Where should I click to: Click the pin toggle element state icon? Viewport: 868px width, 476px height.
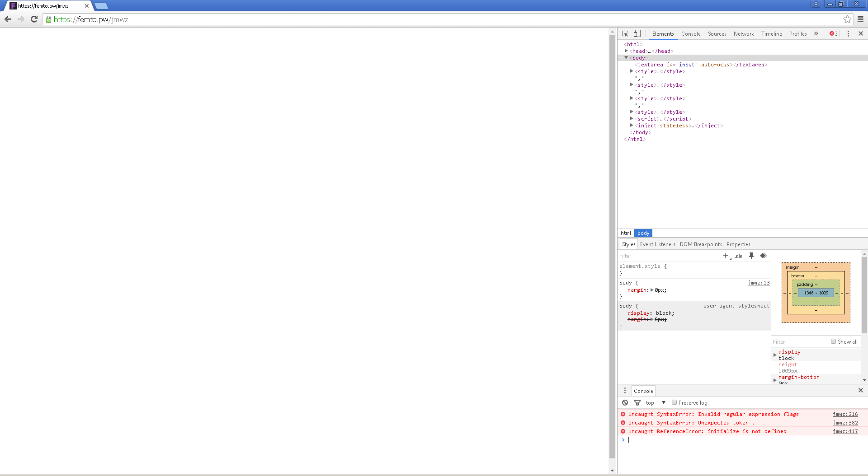[751, 256]
